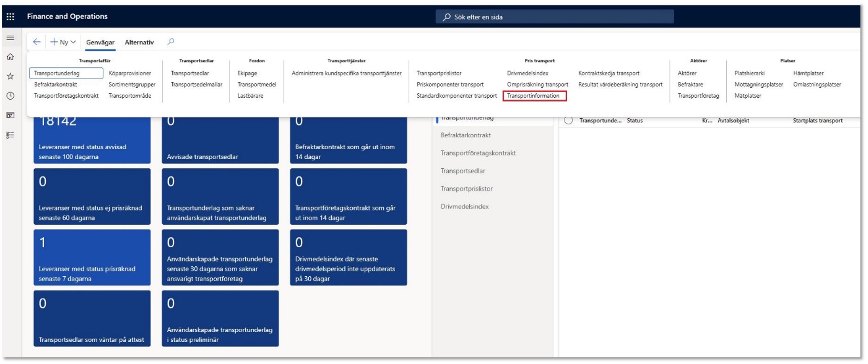This screenshot has height=364, width=868.
Task: Switch to the Genvägar tab
Action: (x=100, y=43)
